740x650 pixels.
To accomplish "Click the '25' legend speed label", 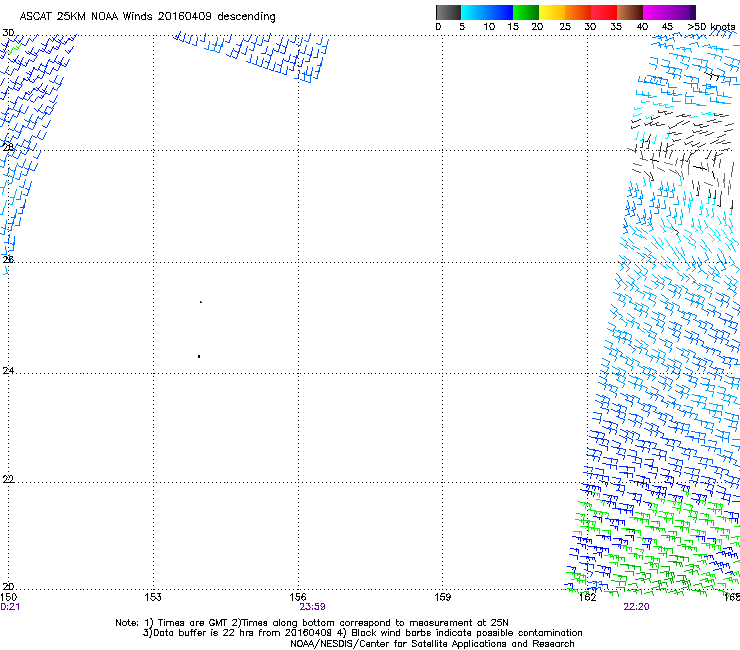I will click(x=564, y=27).
